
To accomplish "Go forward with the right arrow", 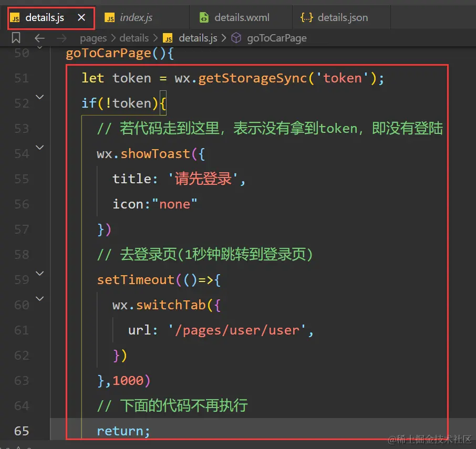I will tap(61, 38).
